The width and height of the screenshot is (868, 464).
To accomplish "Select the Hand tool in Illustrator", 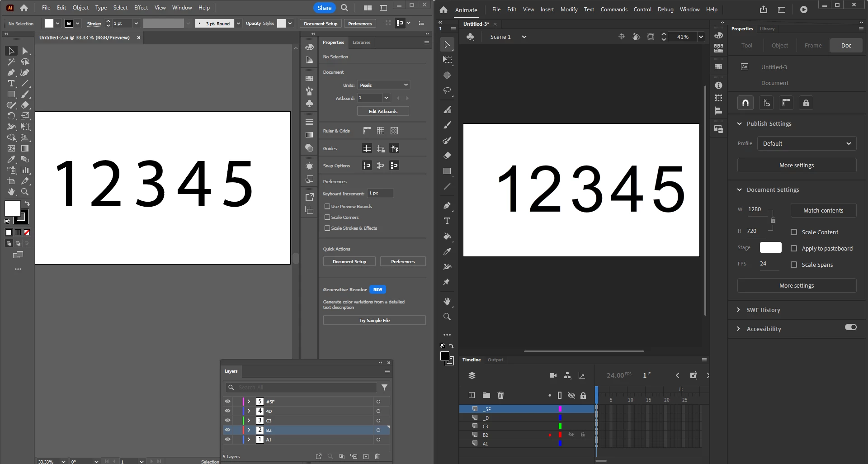I will pyautogui.click(x=11, y=192).
